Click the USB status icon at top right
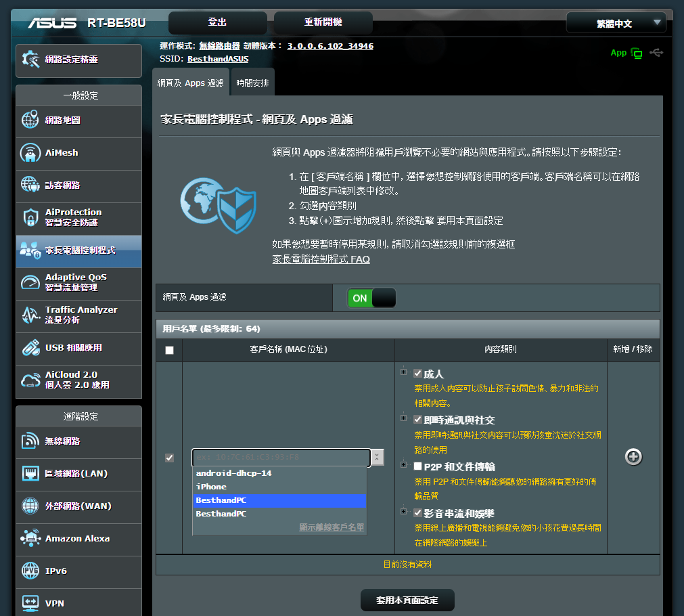The width and height of the screenshot is (684, 616). (656, 53)
